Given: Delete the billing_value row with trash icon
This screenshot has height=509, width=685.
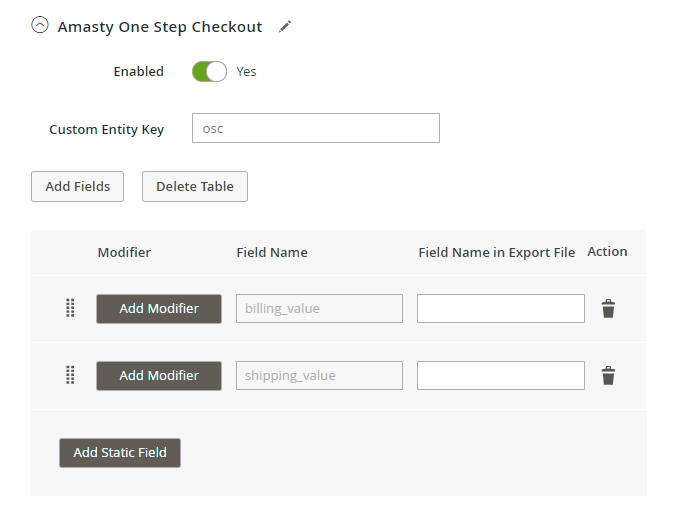Looking at the screenshot, I should click(608, 308).
